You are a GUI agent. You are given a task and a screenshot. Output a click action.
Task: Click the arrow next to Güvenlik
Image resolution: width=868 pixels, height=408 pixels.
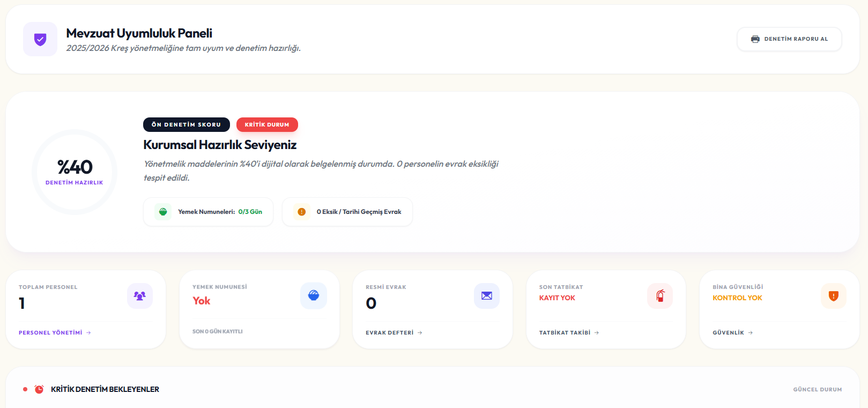point(751,333)
